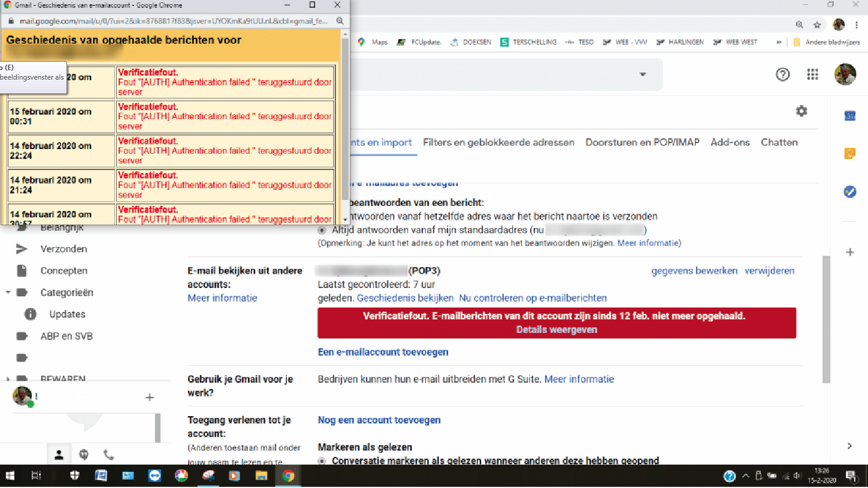Click popup window address bar URL
868x488 pixels.
tap(174, 21)
